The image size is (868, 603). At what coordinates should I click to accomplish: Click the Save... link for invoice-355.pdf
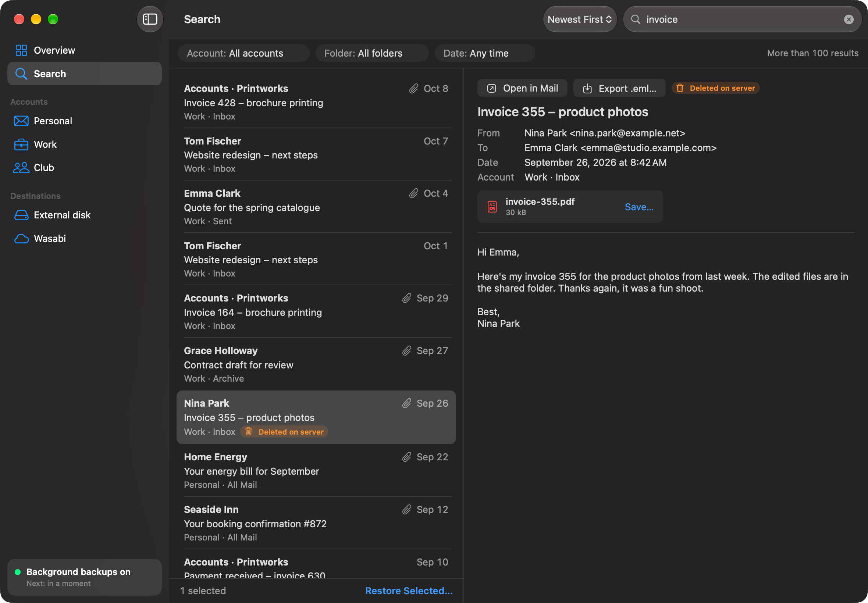tap(639, 207)
